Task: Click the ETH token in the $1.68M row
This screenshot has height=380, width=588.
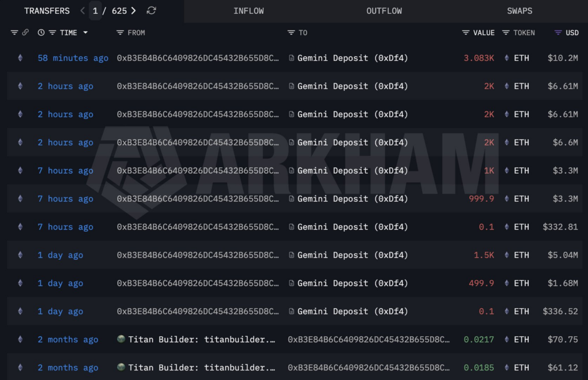Action: [521, 283]
